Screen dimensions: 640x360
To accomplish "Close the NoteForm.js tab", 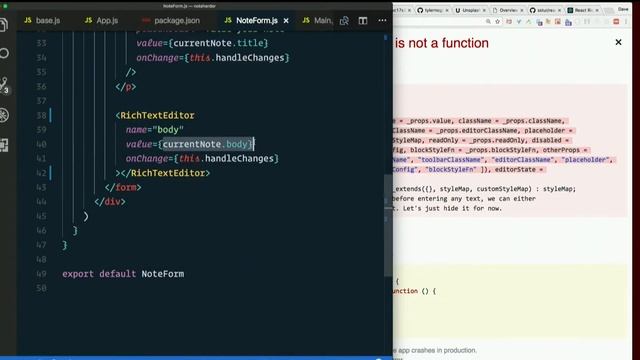I will 286,20.
